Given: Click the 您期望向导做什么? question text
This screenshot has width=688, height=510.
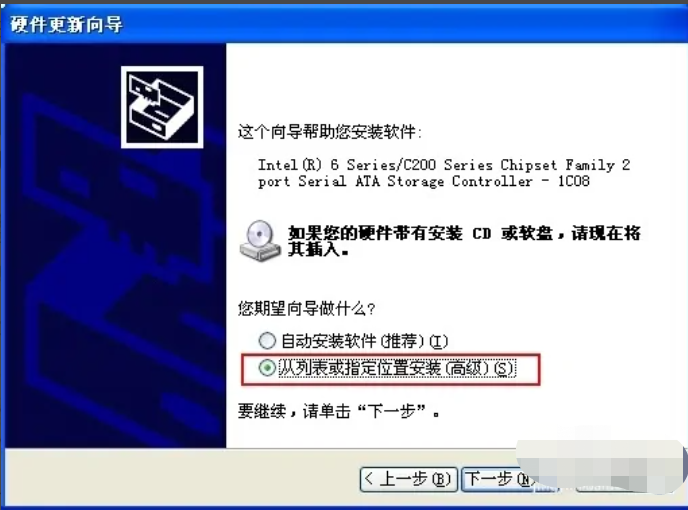Looking at the screenshot, I should coord(307,309).
